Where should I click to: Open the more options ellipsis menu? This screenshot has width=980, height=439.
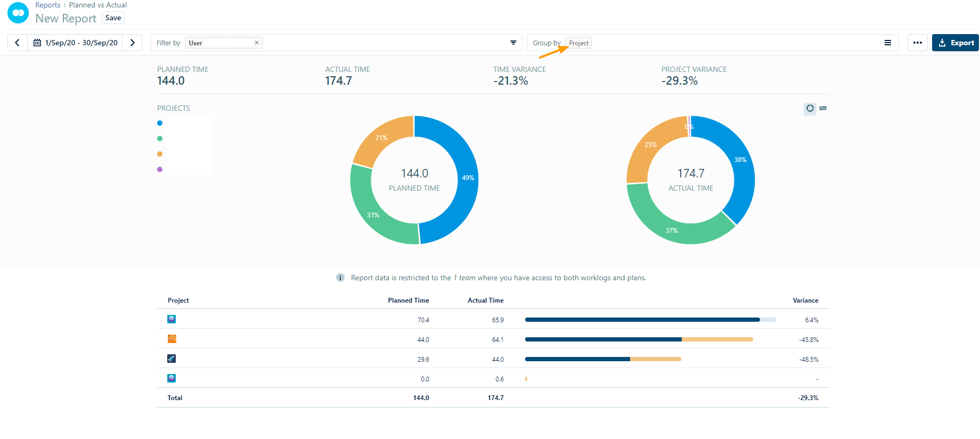[917, 43]
